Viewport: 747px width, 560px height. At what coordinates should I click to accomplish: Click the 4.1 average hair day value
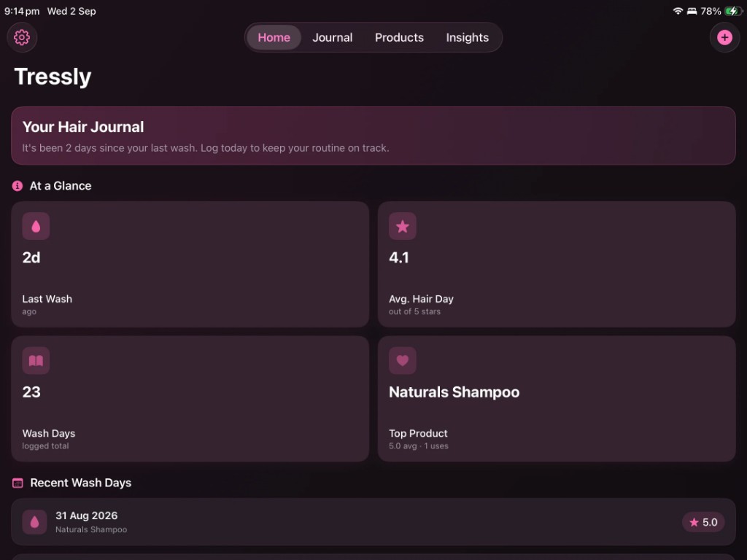[x=399, y=257]
